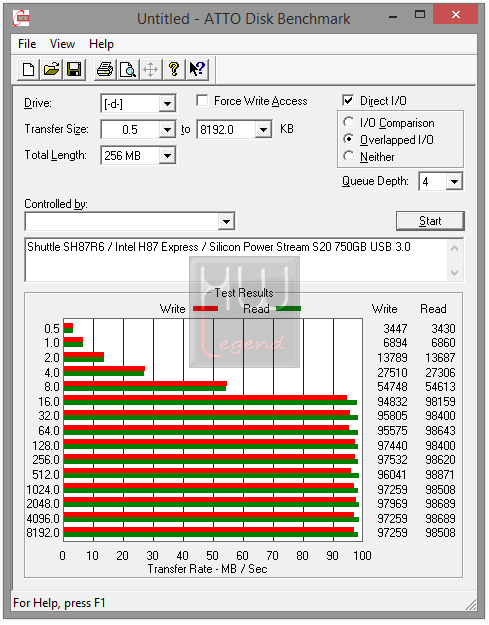Click the 1024.0 transfer size row label

tap(43, 489)
